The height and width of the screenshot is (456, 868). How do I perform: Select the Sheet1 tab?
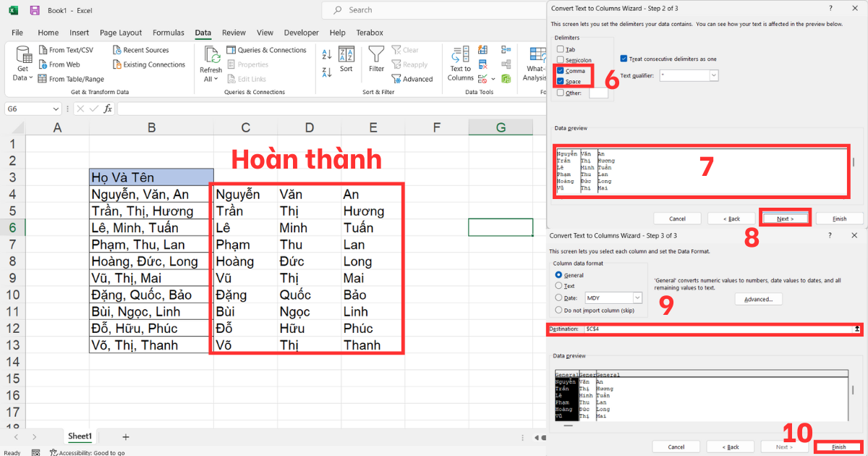click(x=80, y=436)
